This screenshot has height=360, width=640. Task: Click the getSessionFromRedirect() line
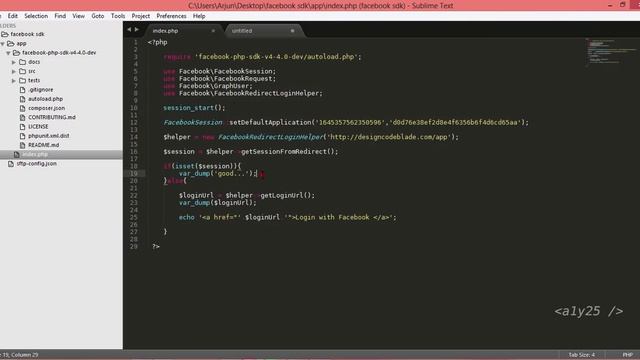[251, 151]
